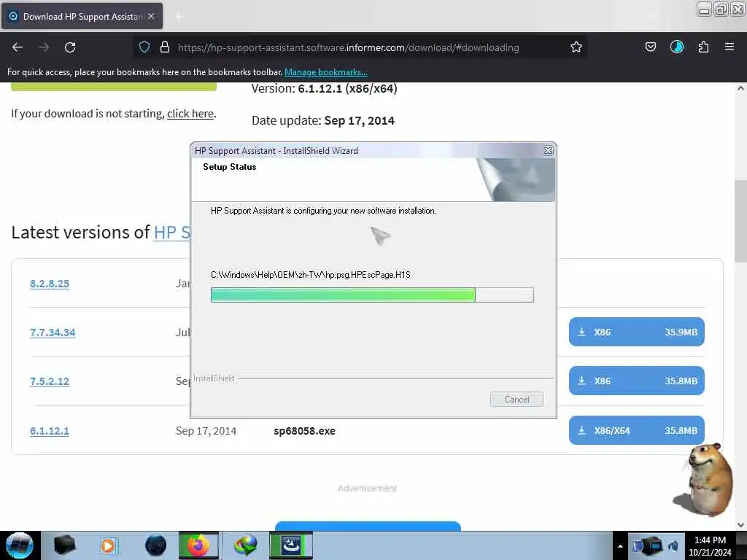
Task: Open version 7.7.34.34 link
Action: (x=53, y=332)
